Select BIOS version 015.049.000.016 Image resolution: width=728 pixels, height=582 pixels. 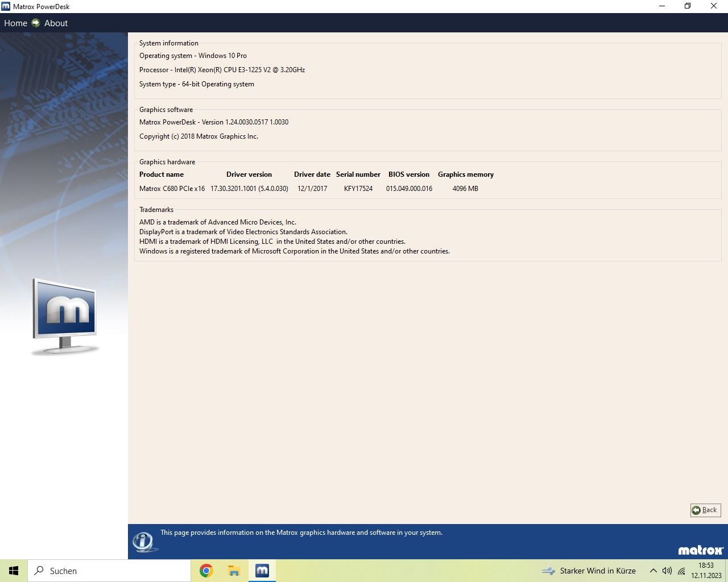pos(409,189)
